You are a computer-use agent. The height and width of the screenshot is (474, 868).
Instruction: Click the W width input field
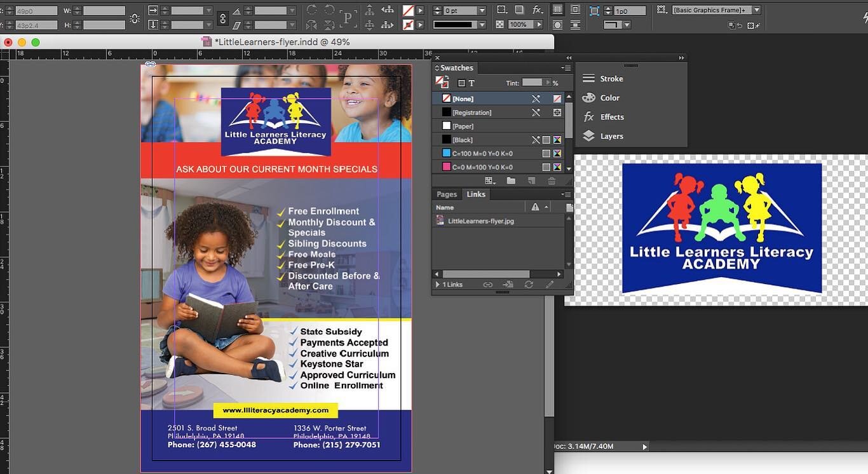(104, 11)
